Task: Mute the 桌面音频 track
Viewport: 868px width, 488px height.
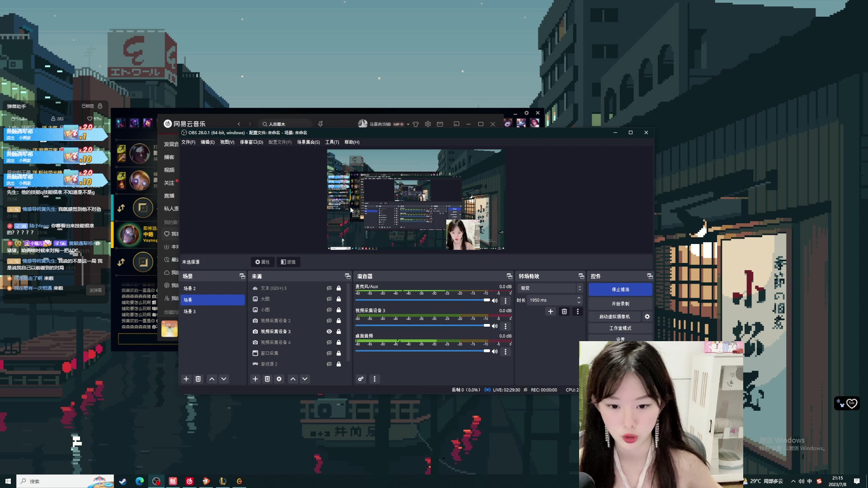Action: coord(495,352)
